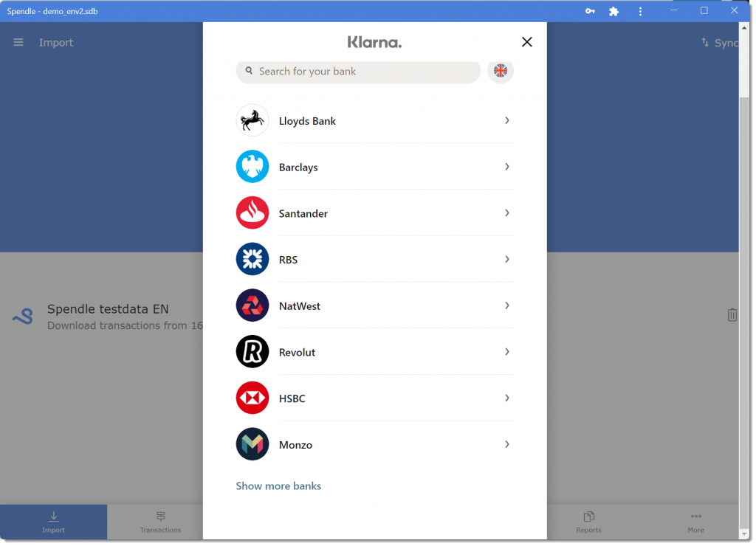Click the NatWest logo icon

pyautogui.click(x=252, y=305)
